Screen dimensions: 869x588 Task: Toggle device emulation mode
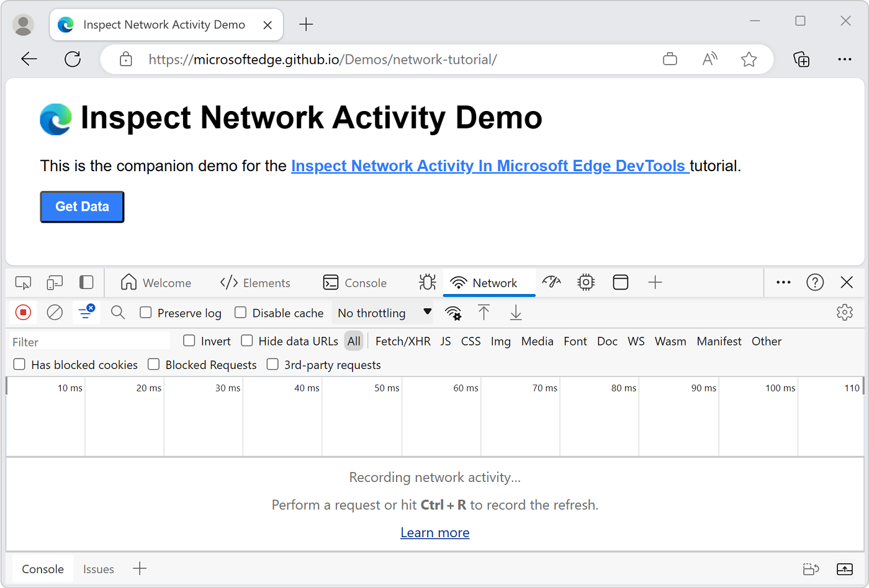[55, 282]
